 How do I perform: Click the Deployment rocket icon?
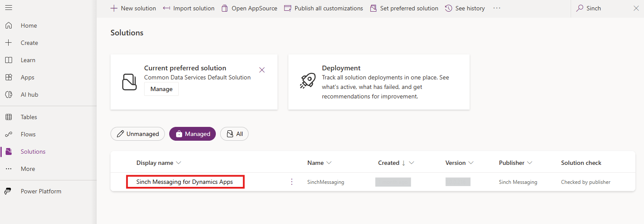tap(307, 81)
